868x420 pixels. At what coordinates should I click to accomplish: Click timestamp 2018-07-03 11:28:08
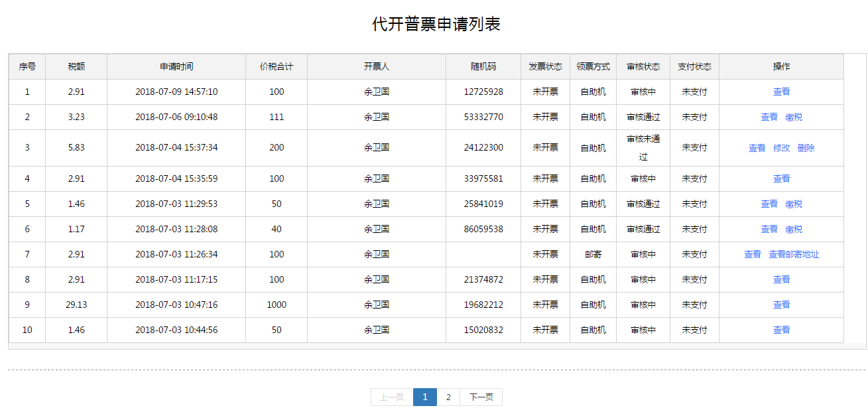click(176, 229)
